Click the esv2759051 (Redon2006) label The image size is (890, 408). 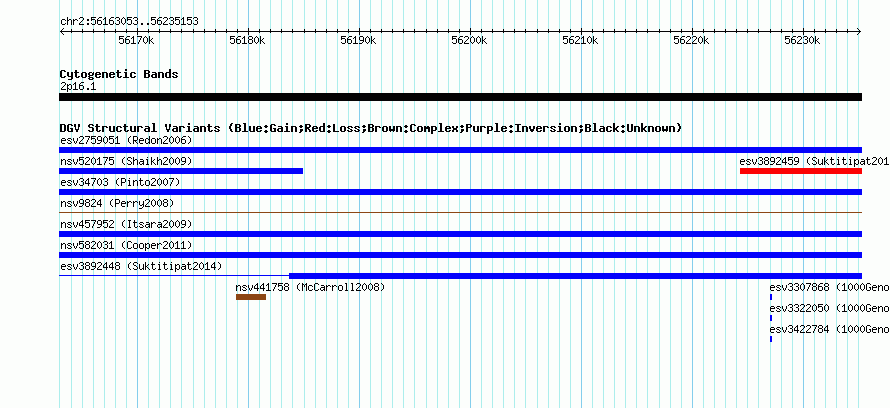click(x=126, y=140)
